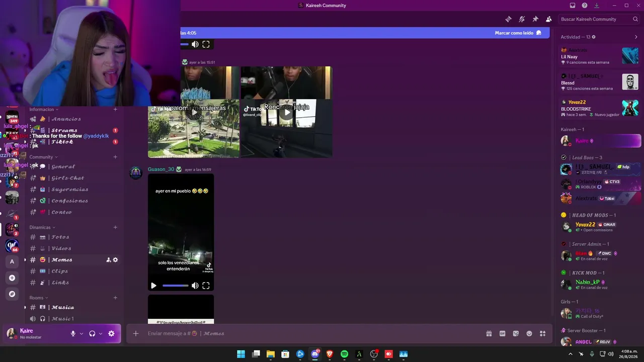Viewport: 644px width, 362px height.
Task: Switch to the Girls-Chat channel
Action: (x=73, y=178)
